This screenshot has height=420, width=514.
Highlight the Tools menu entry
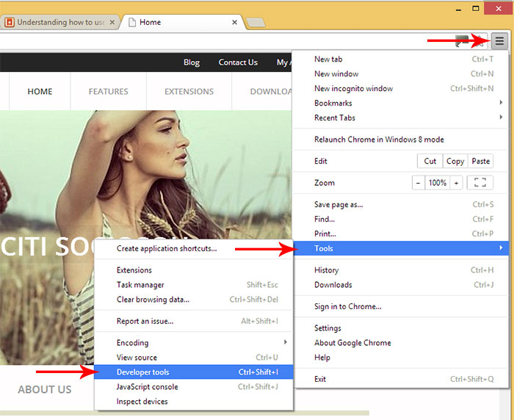401,248
